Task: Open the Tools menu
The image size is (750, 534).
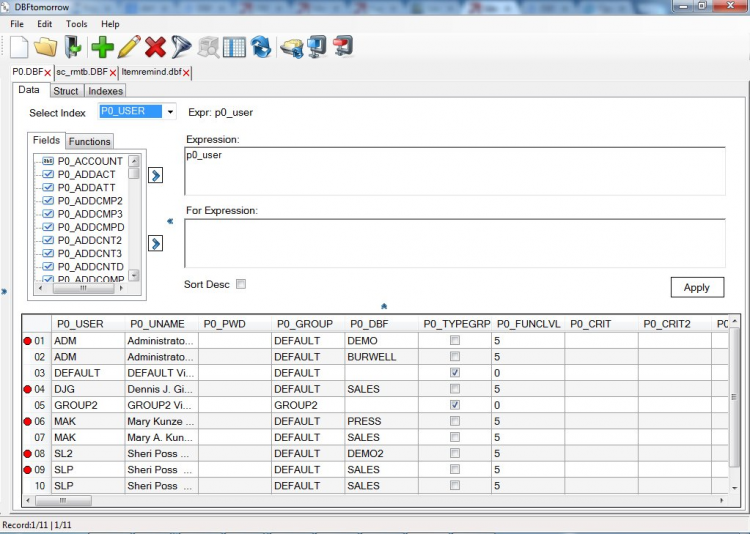Action: pos(76,23)
